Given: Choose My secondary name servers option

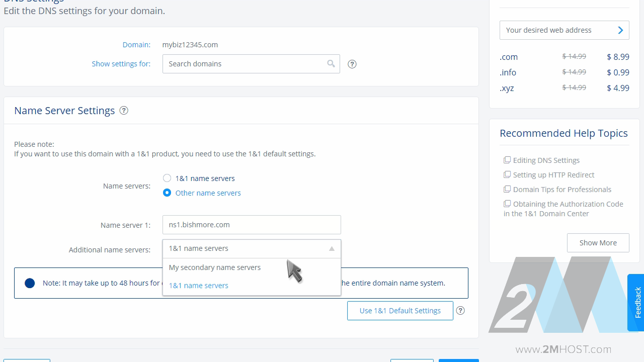Looking at the screenshot, I should (252, 267).
